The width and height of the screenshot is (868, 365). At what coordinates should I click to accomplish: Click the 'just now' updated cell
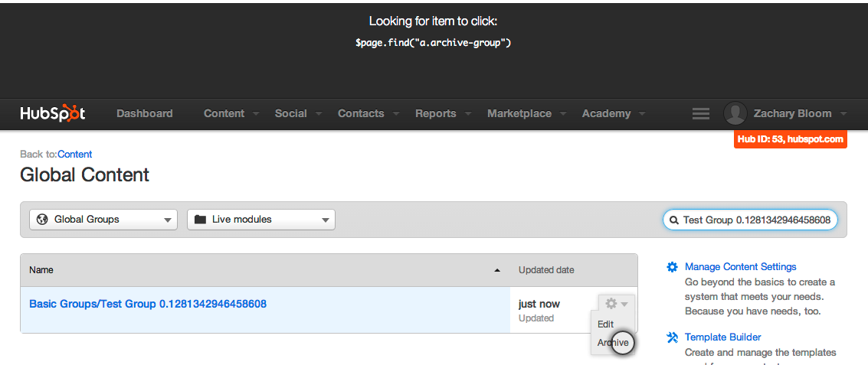539,304
